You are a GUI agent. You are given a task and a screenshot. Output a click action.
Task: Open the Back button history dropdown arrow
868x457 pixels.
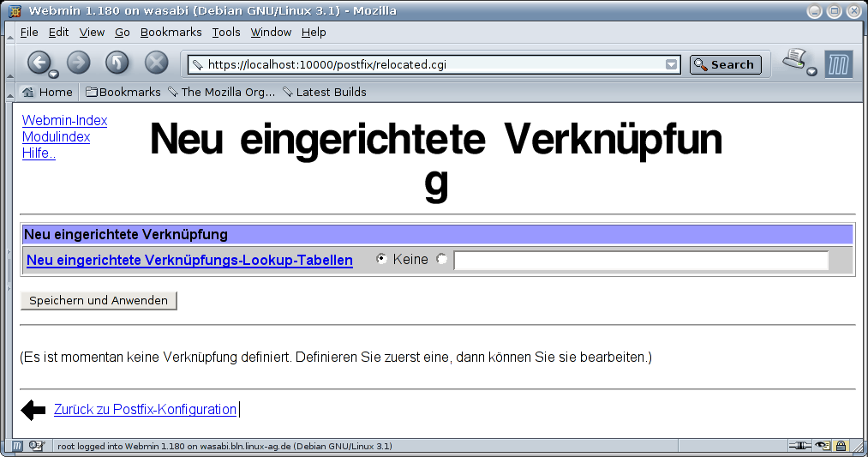tap(54, 75)
